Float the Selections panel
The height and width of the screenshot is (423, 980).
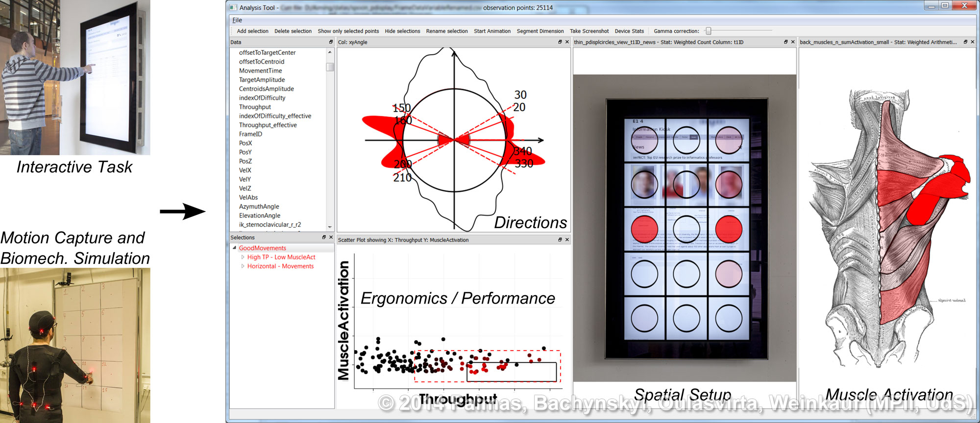pyautogui.click(x=324, y=237)
